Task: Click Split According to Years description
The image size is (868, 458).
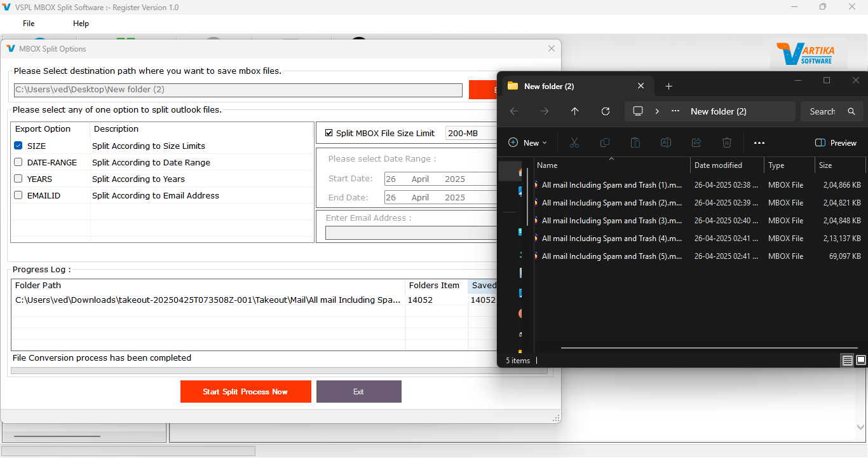Action: [139, 179]
